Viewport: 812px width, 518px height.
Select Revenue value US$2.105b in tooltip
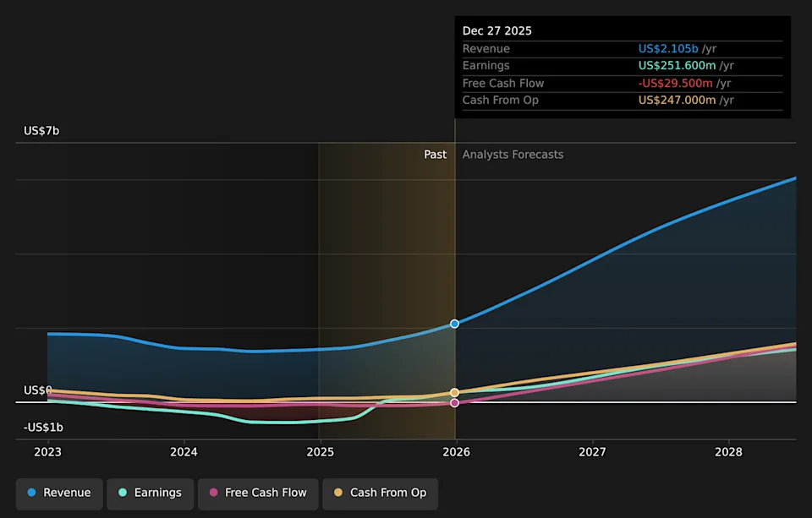coord(668,49)
